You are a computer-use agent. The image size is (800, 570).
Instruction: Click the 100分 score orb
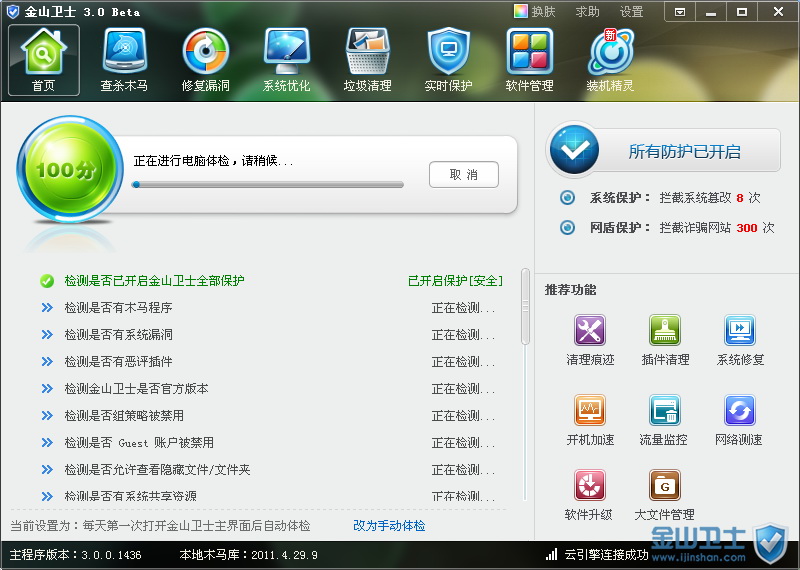click(69, 169)
